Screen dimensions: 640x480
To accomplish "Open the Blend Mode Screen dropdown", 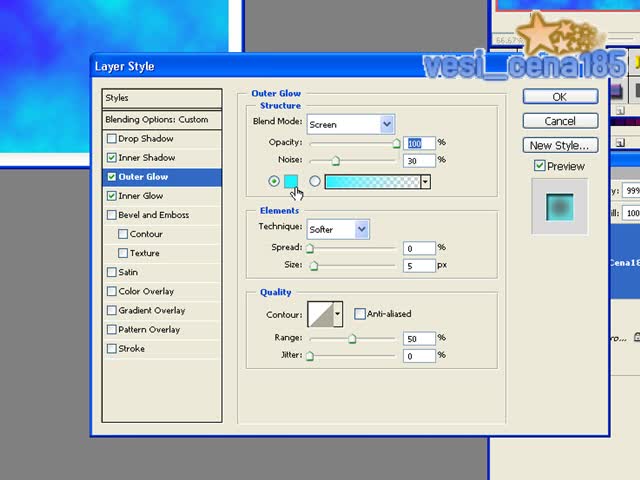I will (x=351, y=124).
